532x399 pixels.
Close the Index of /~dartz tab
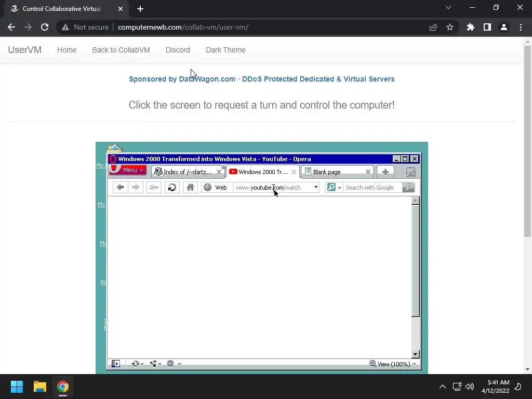(219, 172)
